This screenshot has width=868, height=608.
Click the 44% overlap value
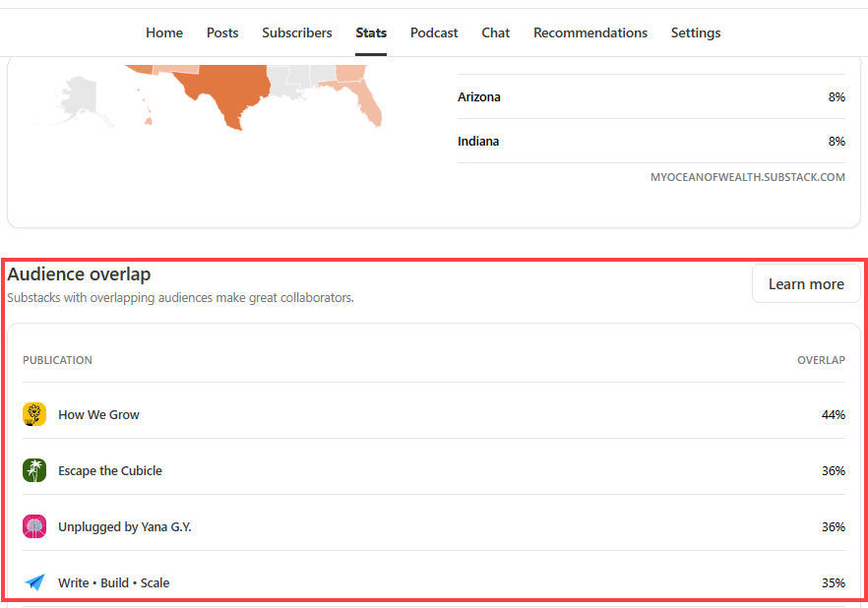click(x=834, y=414)
